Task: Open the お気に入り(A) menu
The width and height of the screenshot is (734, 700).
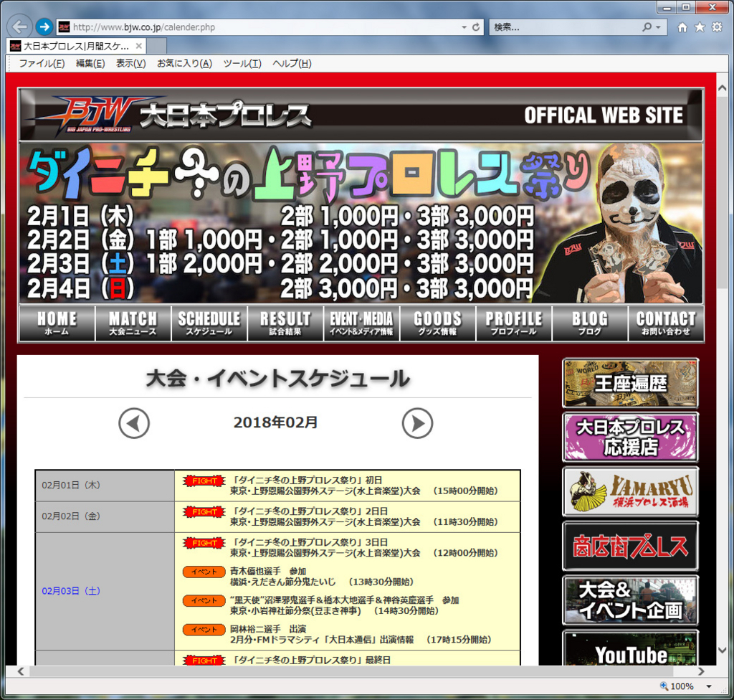Action: coord(184,63)
